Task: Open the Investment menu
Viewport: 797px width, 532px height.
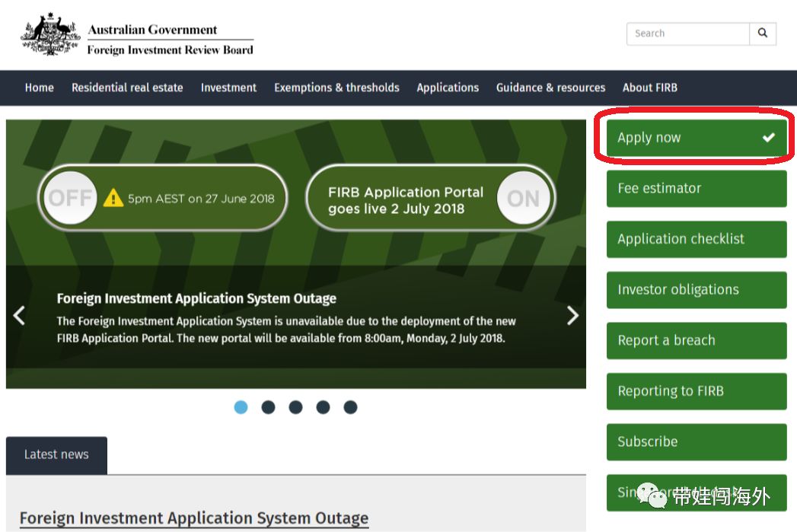Action: tap(228, 88)
